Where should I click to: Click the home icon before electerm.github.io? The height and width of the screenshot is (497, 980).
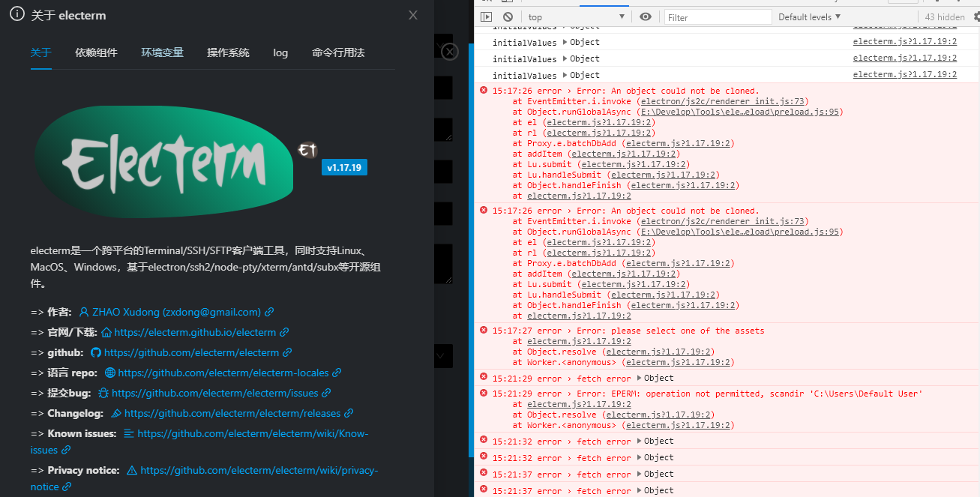(106, 332)
